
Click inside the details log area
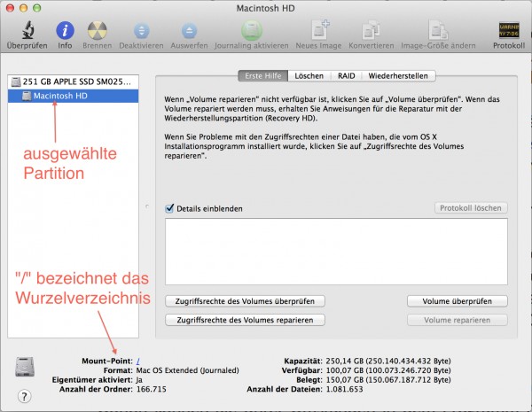coord(336,252)
